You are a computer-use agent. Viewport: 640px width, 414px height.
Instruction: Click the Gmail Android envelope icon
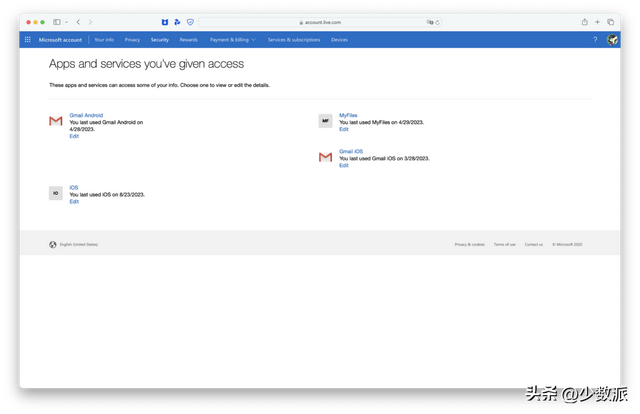click(56, 121)
